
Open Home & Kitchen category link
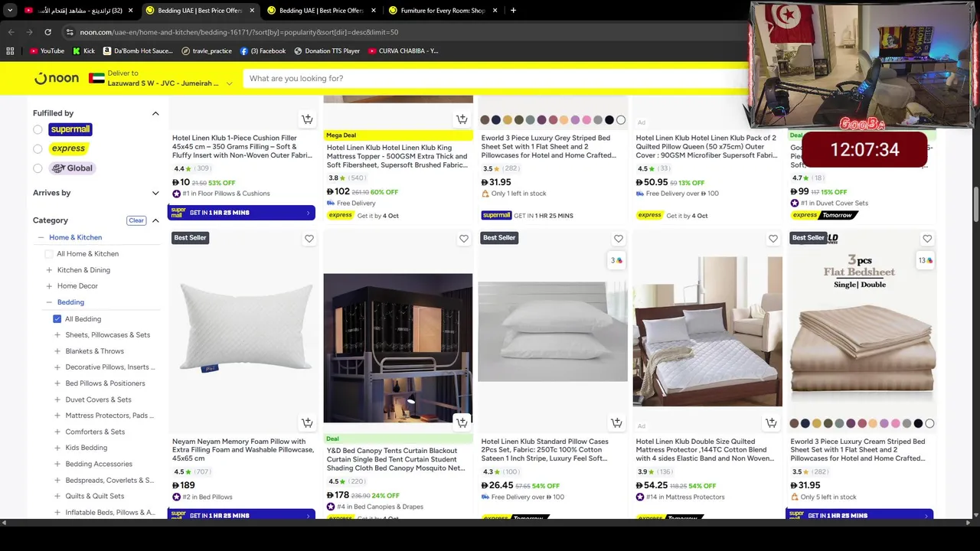point(75,237)
